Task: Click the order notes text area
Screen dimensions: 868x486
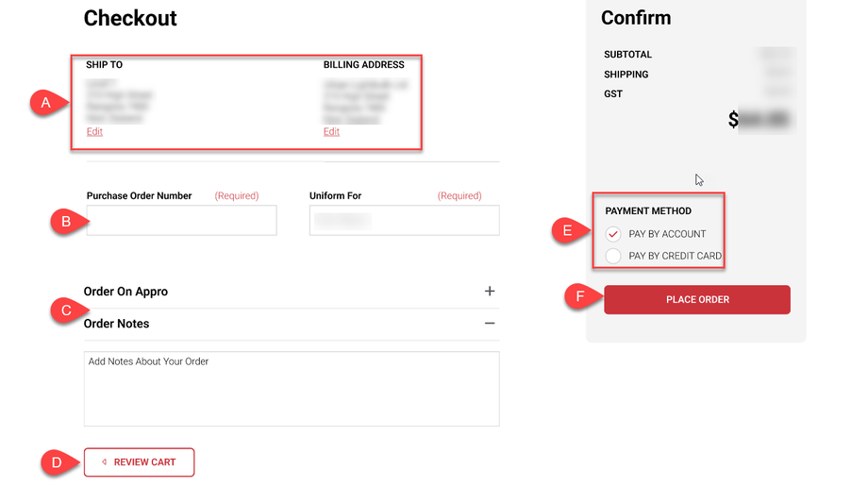Action: tap(291, 389)
